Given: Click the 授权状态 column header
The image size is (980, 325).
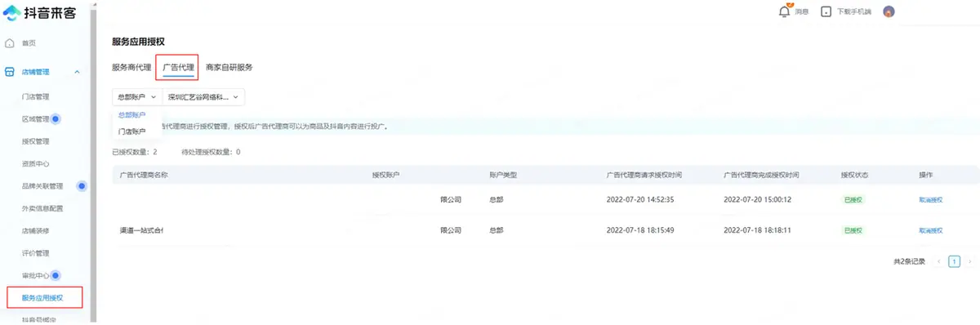Looking at the screenshot, I should pyautogui.click(x=854, y=175).
